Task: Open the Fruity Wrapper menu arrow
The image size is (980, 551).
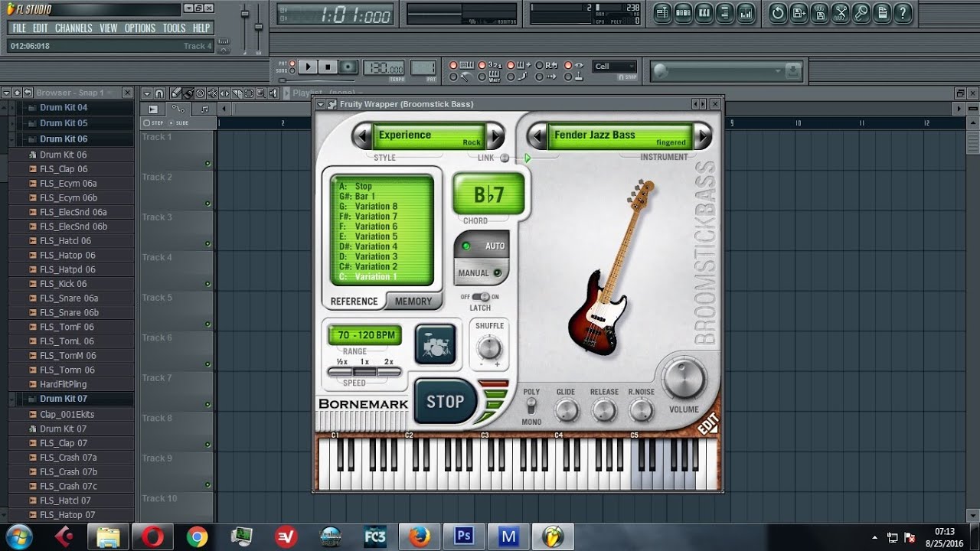Action: (x=321, y=104)
